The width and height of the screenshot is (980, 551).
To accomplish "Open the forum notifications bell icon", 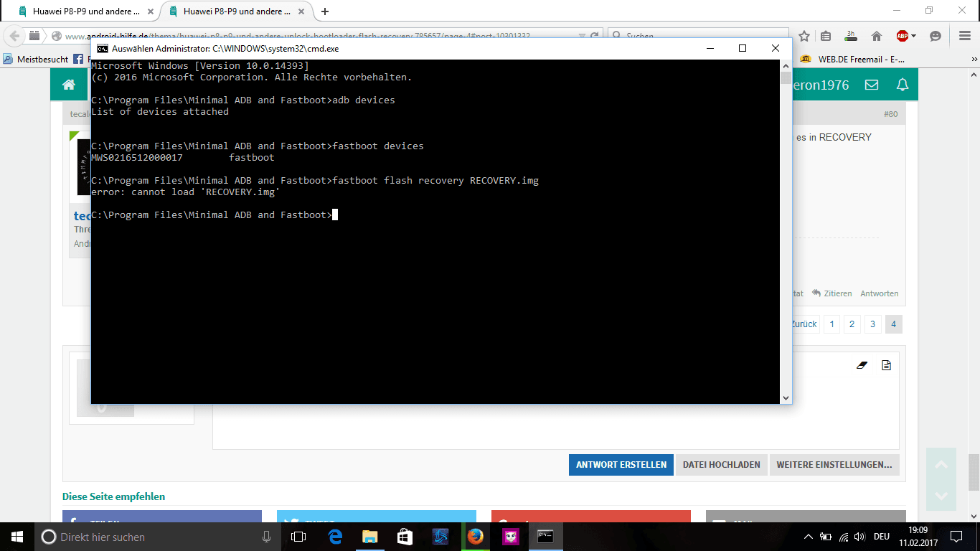I will (x=903, y=85).
